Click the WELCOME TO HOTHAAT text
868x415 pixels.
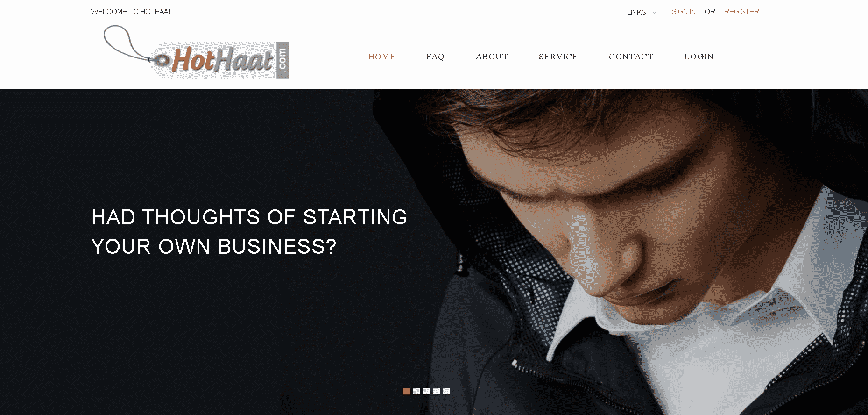tap(131, 12)
